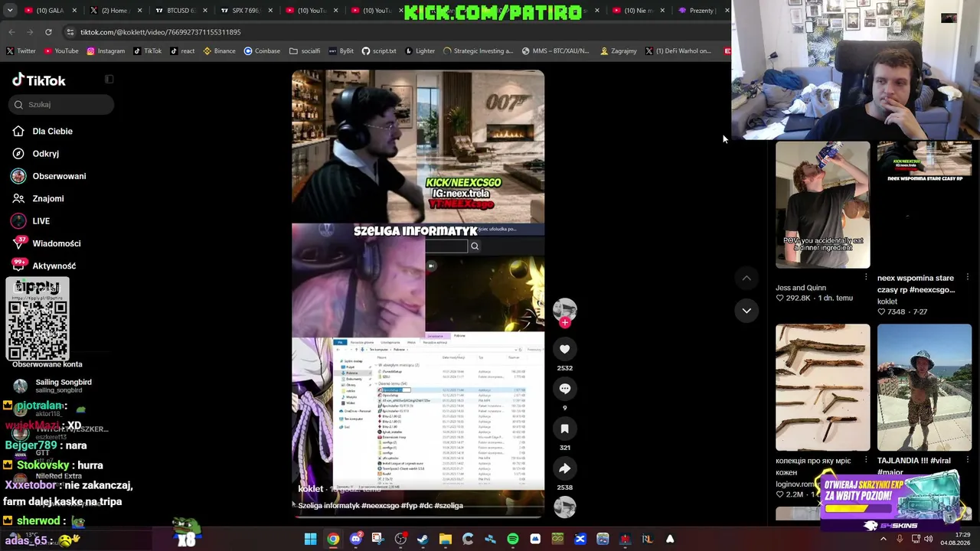The height and width of the screenshot is (551, 980).
Task: Open the script.txt GitHub bookmark
Action: tap(379, 51)
